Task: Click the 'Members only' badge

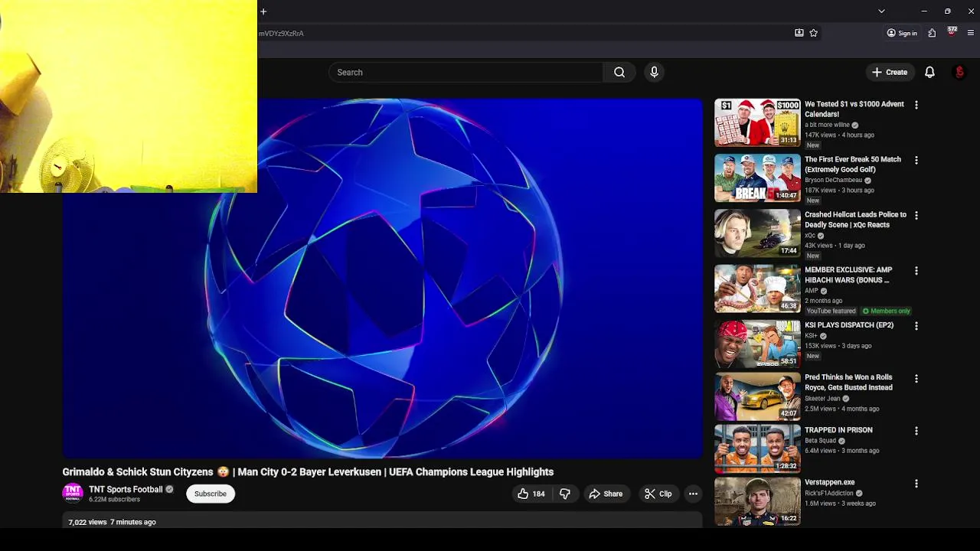Action: point(887,311)
